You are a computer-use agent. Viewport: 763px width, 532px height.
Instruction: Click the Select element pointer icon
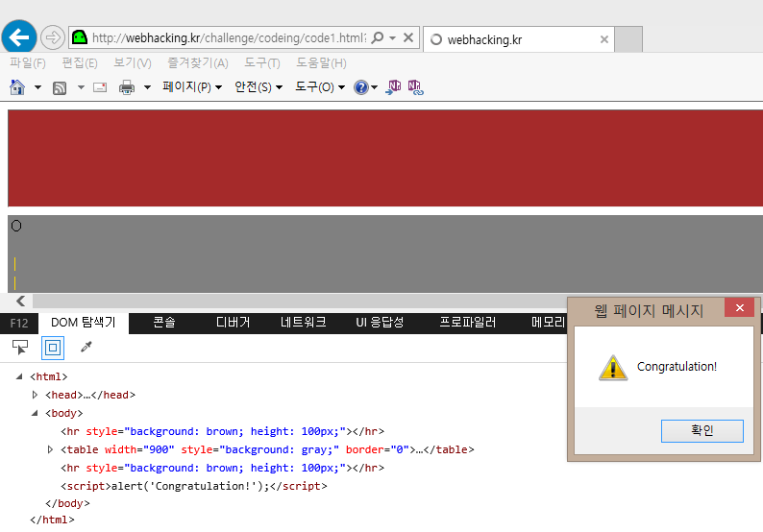pyautogui.click(x=20, y=348)
